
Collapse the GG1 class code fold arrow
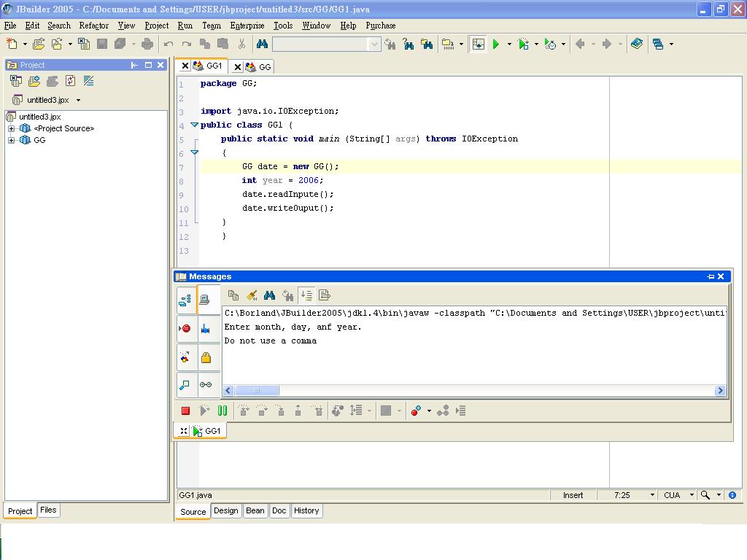coord(194,125)
